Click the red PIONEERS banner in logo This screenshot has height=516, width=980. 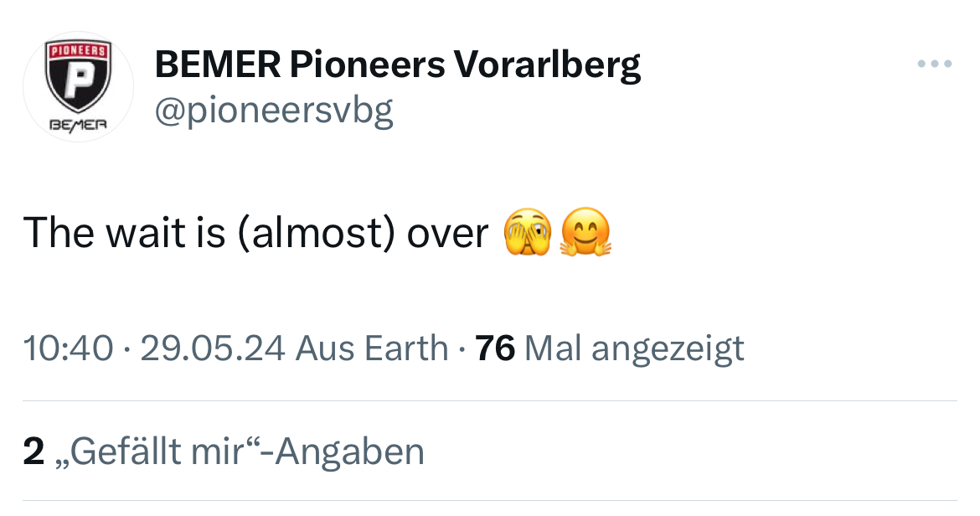[x=77, y=50]
